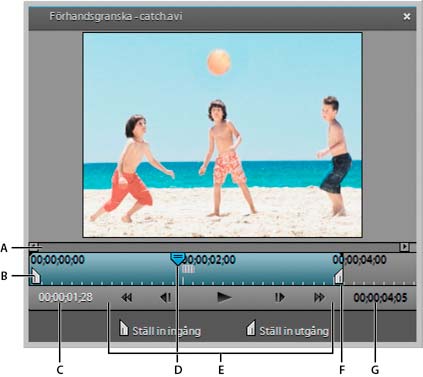This screenshot has height=377, width=423.
Task: Click the duration timecode 00;00;04;05
Action: click(380, 297)
